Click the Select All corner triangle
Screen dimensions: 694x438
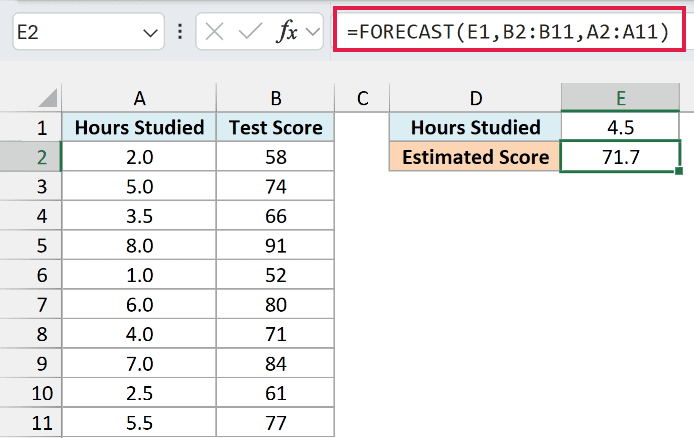(48, 98)
